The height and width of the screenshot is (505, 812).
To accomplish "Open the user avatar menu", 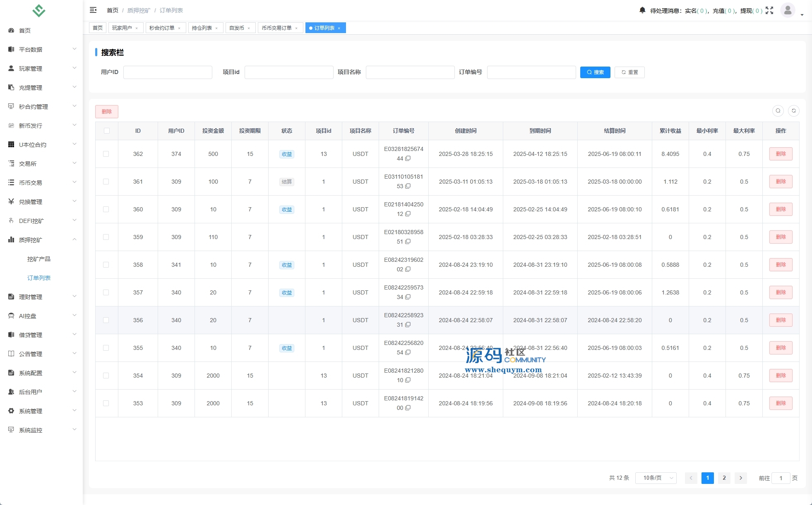I will (x=788, y=10).
